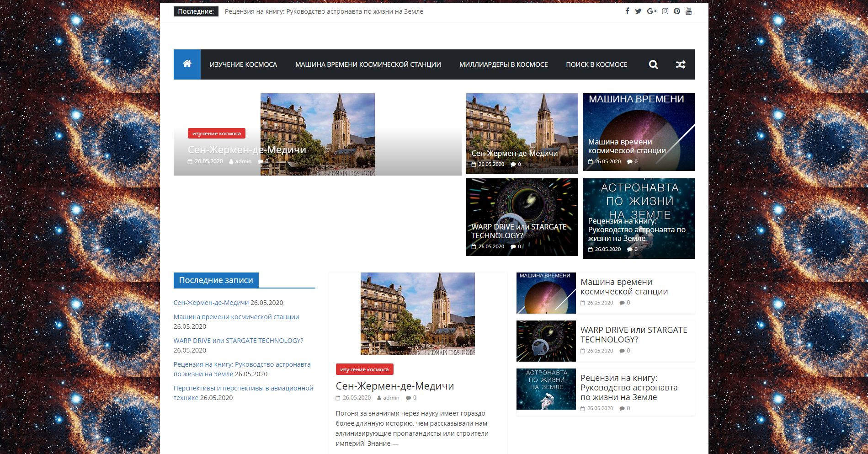
Task: Open sidebar link Сен-Жермен-де-Медичи
Action: (x=211, y=303)
